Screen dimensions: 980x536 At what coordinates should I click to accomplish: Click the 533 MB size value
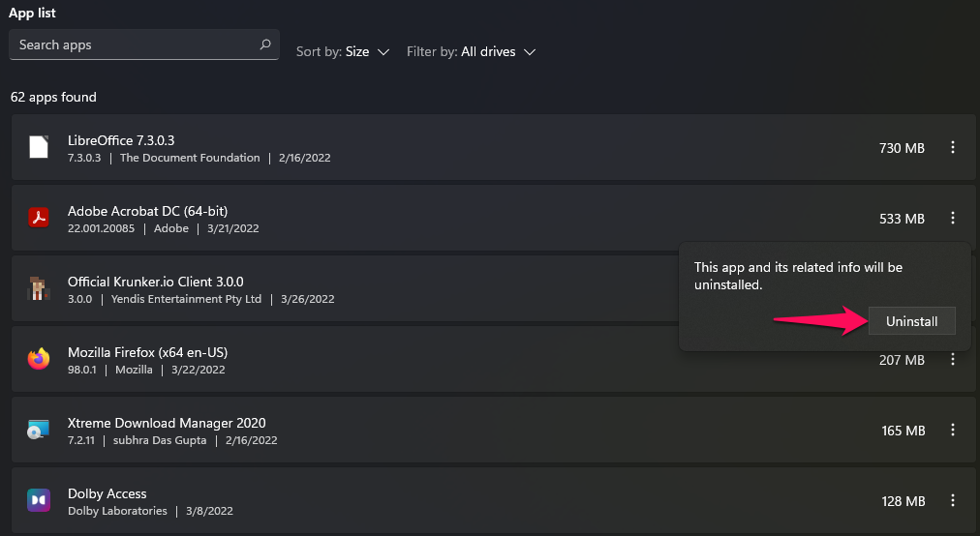pos(902,219)
